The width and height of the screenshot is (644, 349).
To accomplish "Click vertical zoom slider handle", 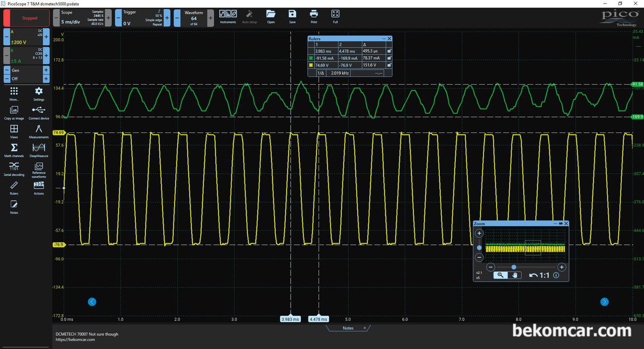I will click(x=479, y=248).
